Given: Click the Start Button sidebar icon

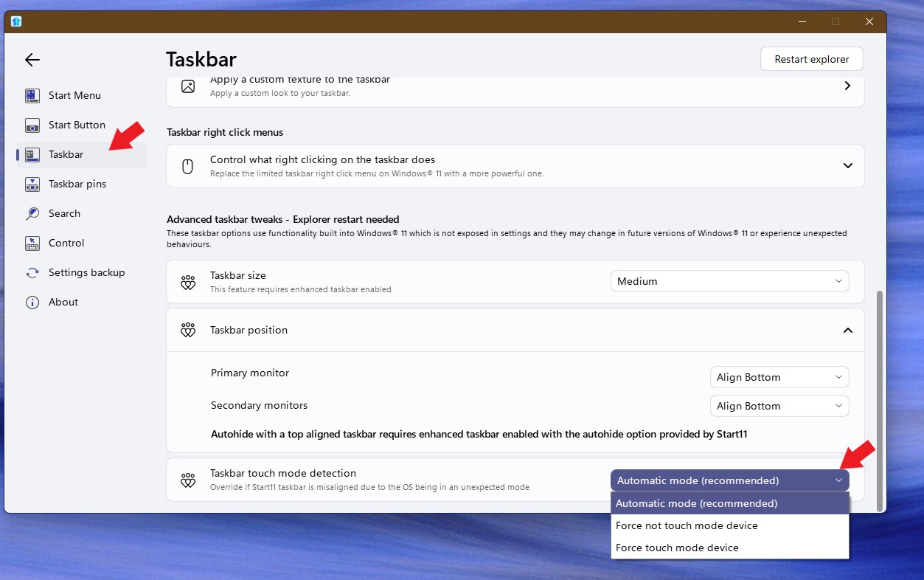Looking at the screenshot, I should click(32, 125).
